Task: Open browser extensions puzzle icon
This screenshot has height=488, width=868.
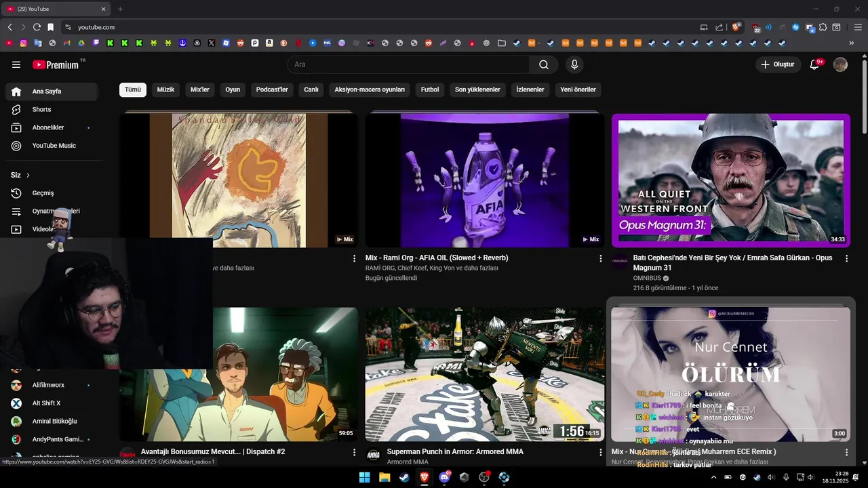Action: pyautogui.click(x=823, y=27)
